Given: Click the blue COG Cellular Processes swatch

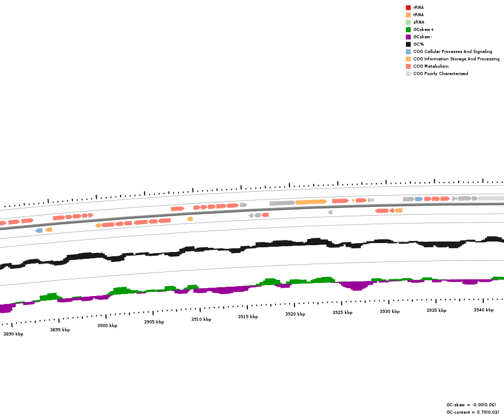Looking at the screenshot, I should pyautogui.click(x=408, y=52).
